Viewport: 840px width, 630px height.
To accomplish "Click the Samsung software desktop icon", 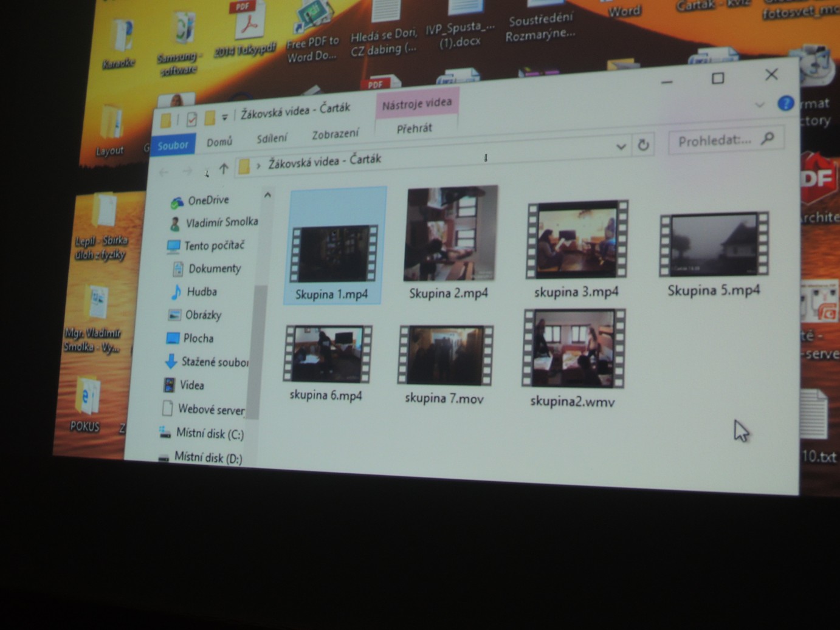I will tap(181, 43).
